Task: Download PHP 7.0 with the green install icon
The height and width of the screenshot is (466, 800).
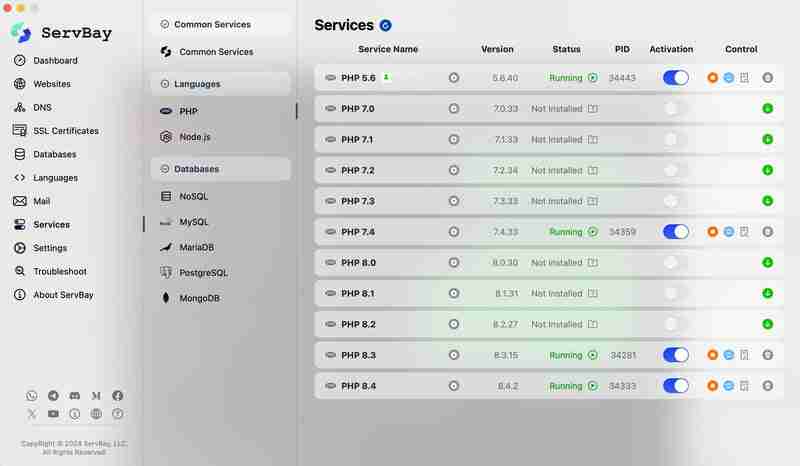Action: (767, 108)
